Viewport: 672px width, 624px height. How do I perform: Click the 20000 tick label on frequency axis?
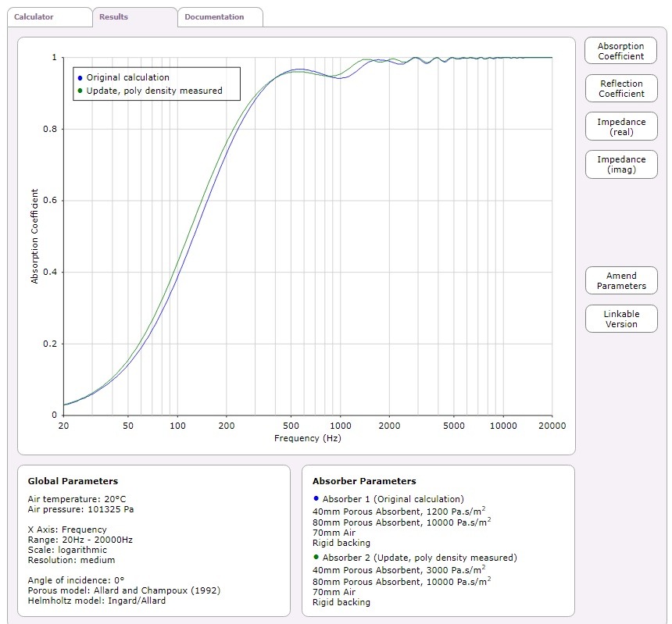pos(552,426)
